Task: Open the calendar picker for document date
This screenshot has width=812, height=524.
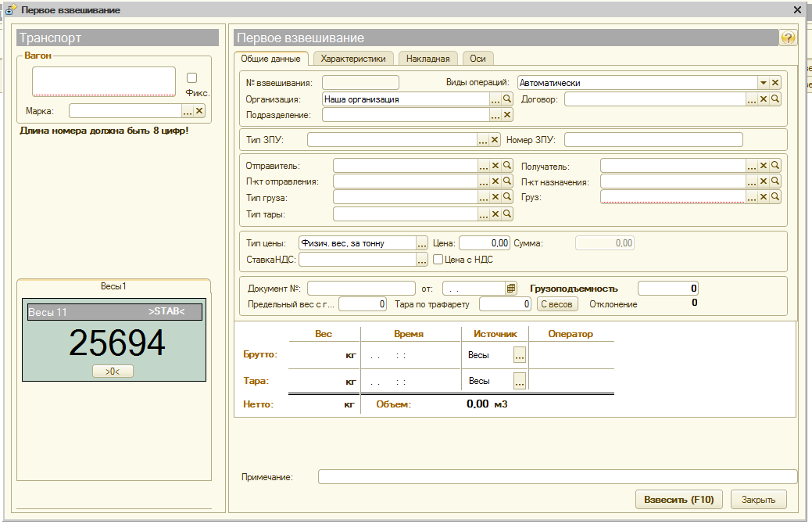Action: pyautogui.click(x=511, y=288)
